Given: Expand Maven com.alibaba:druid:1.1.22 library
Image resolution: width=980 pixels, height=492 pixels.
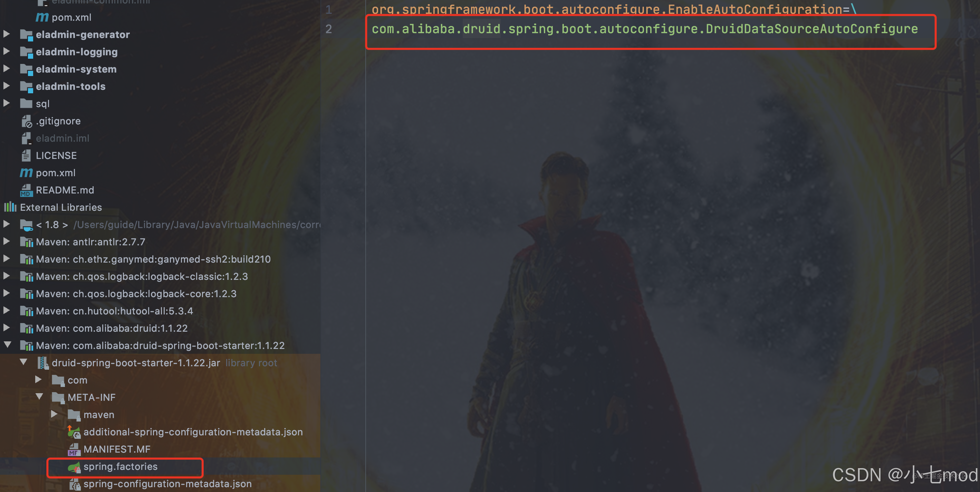Looking at the screenshot, I should (7, 328).
